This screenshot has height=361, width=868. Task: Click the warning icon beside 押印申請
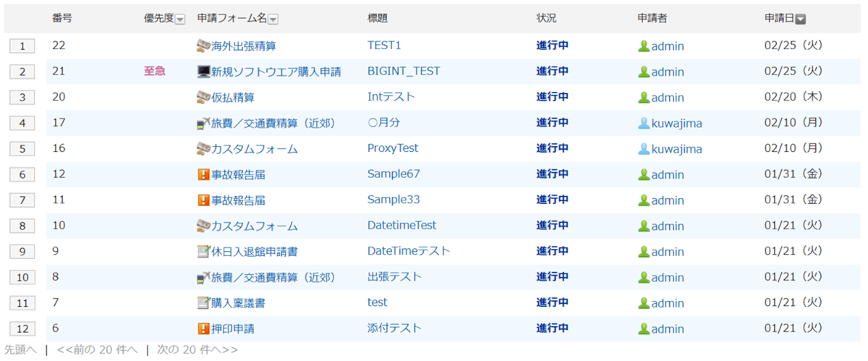(203, 328)
